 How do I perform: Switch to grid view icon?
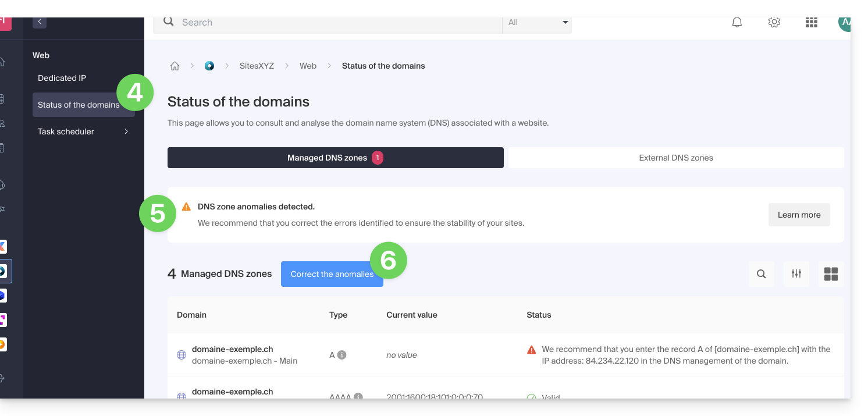pos(831,274)
